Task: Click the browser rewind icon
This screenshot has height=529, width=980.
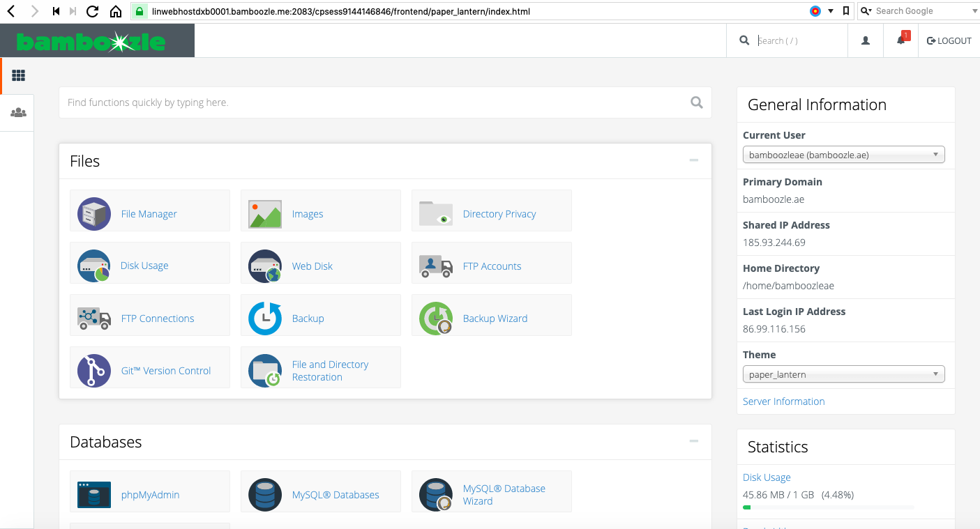Action: click(56, 11)
